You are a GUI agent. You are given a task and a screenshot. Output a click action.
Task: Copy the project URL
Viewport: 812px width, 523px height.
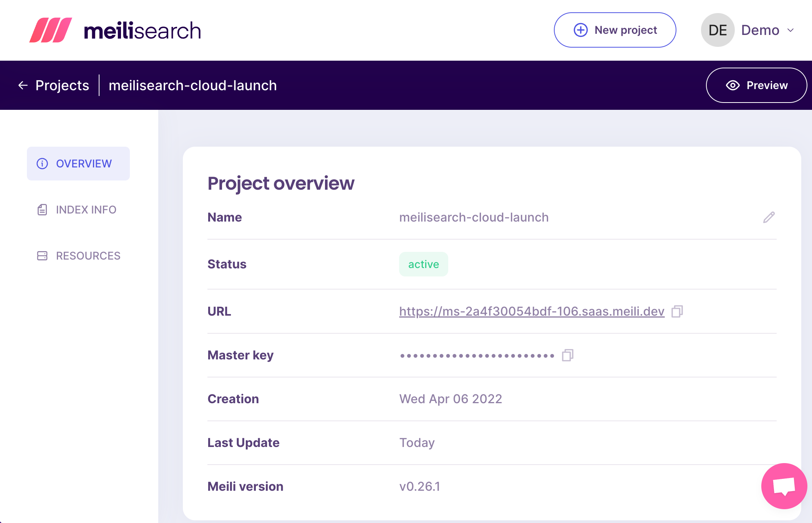coord(677,311)
